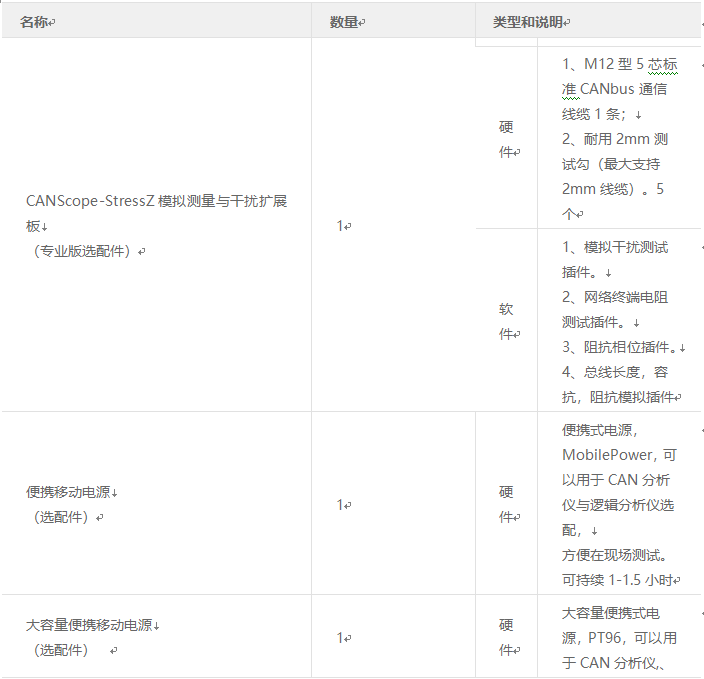Click the 2mm 线缆）。5 text line
704x679 pixels.
point(612,189)
